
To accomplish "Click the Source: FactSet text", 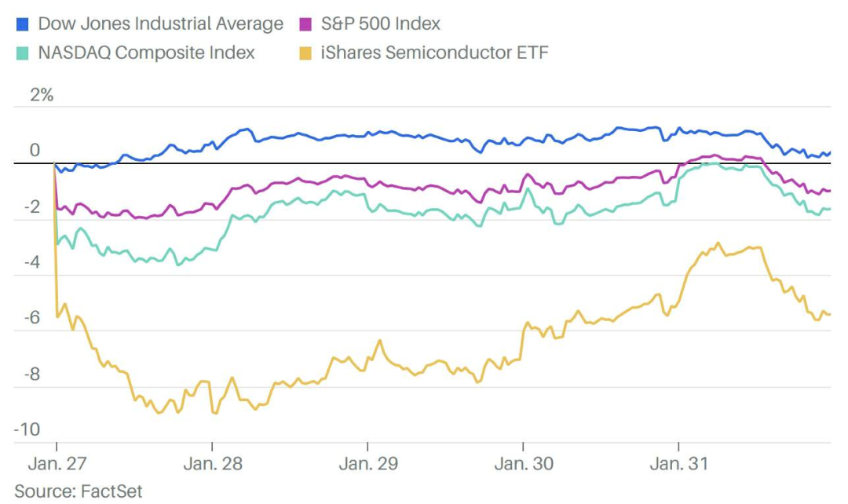I will (79, 491).
